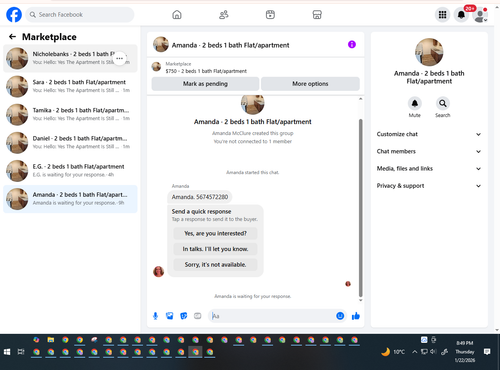Open the Daniel 2 beds 1 bath conversation
The image size is (500, 370).
[70, 143]
